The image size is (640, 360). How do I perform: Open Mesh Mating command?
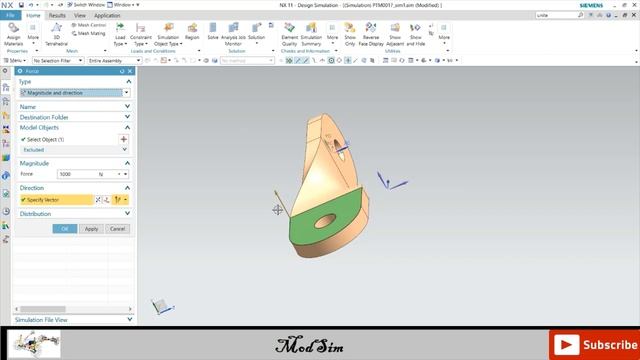click(88, 33)
